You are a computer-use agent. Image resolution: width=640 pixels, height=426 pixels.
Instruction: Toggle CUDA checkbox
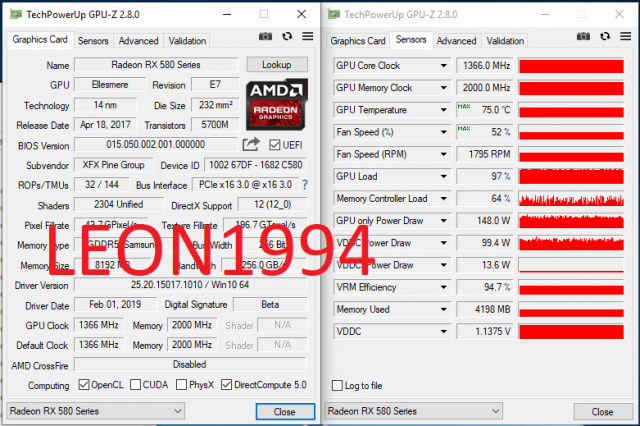click(136, 384)
